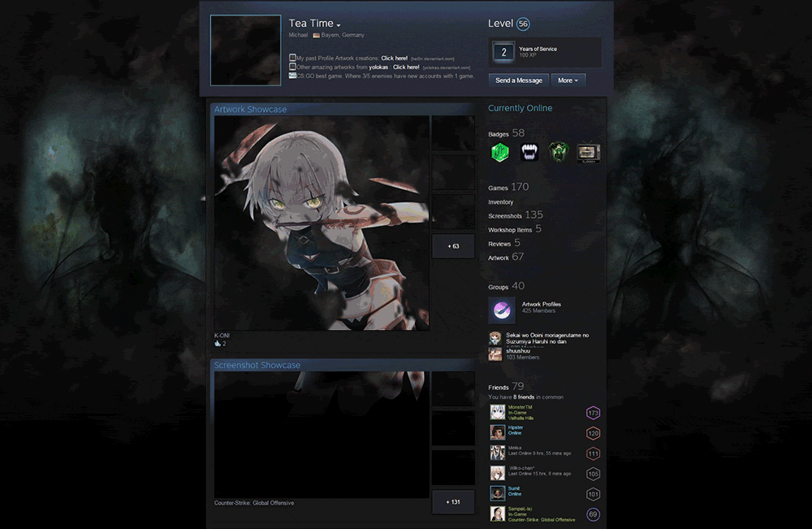This screenshot has height=529, width=812.
Task: Open the Inventory link
Action: tap(501, 202)
